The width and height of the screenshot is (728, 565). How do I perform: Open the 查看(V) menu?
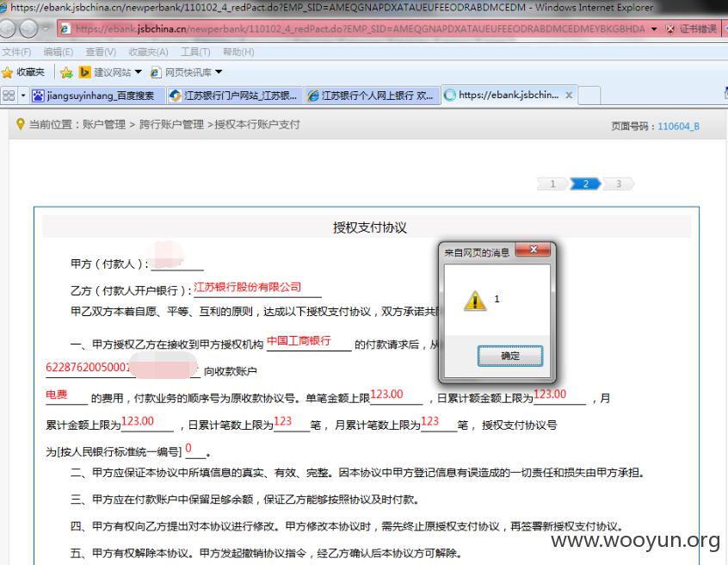click(101, 52)
